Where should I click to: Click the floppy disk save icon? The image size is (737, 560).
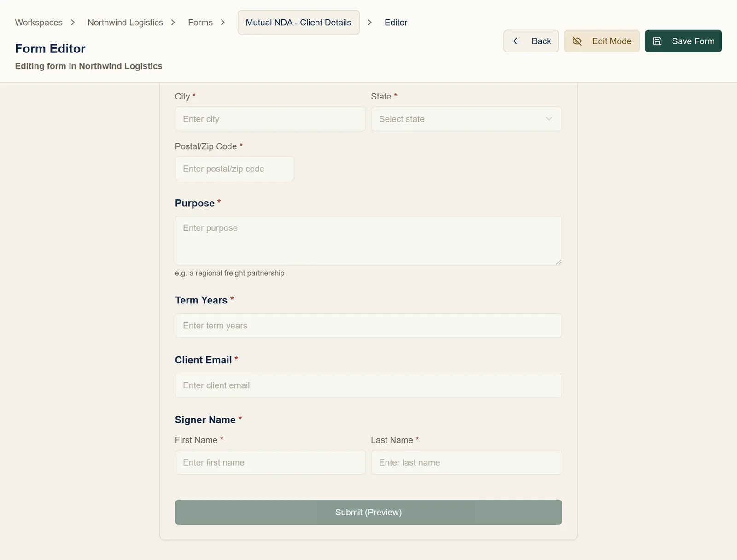point(657,41)
